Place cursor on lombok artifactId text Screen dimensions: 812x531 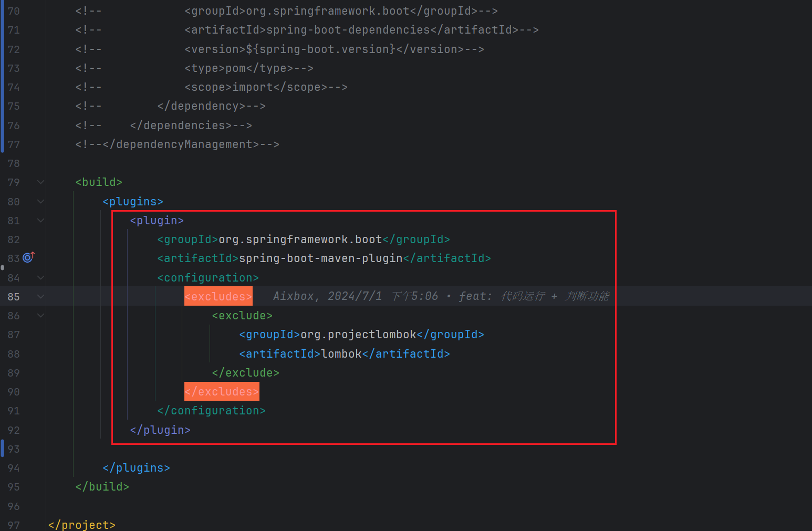341,354
